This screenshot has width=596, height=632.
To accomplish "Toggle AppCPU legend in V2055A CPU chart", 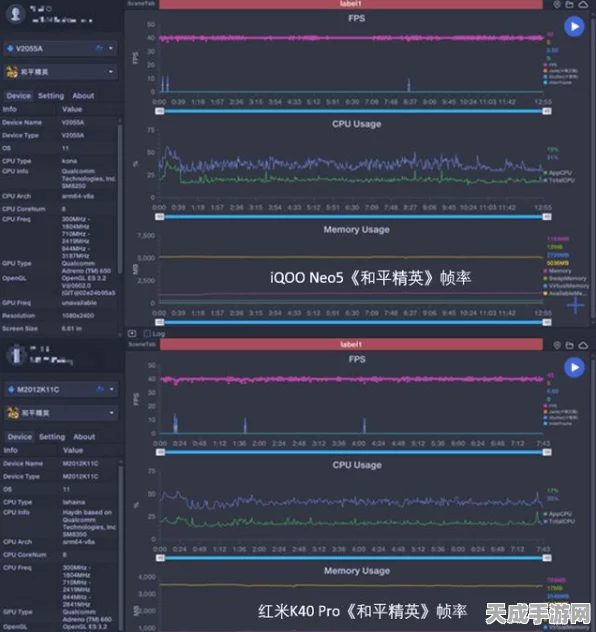I will click(x=558, y=173).
